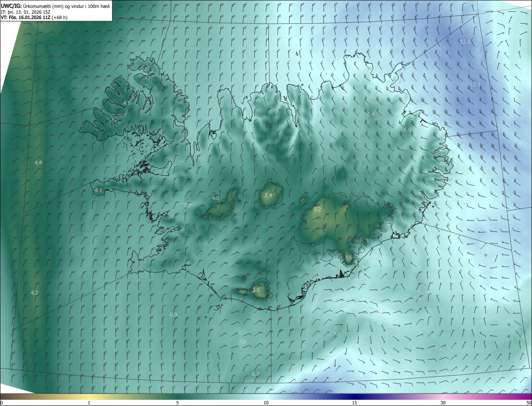
Task: Click the 3.4 value on the Hofsjökull glacier
Action: tap(268, 195)
